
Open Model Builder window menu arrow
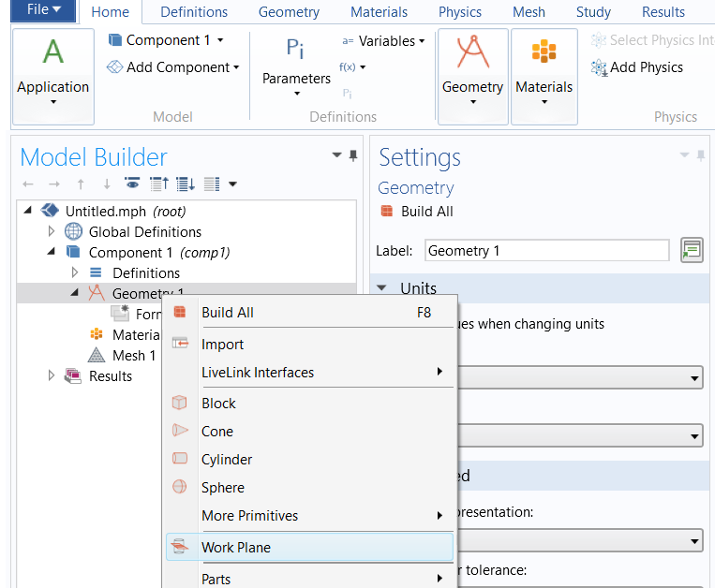point(336,154)
